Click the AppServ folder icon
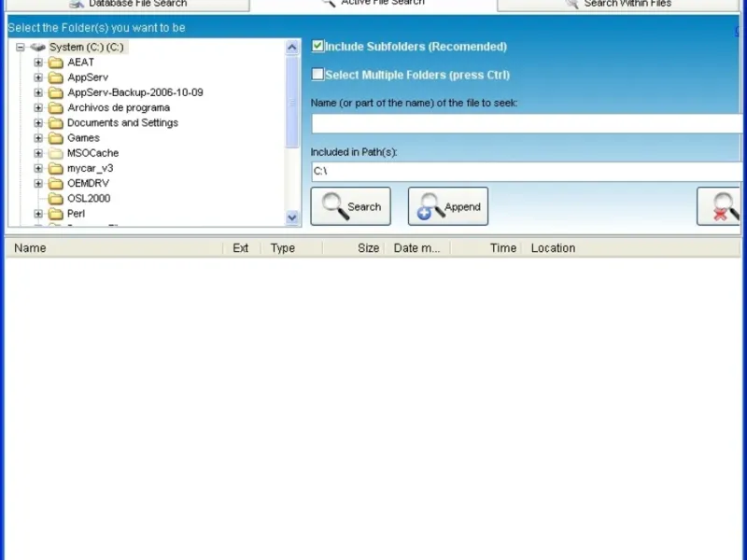747x560 pixels. click(x=56, y=77)
